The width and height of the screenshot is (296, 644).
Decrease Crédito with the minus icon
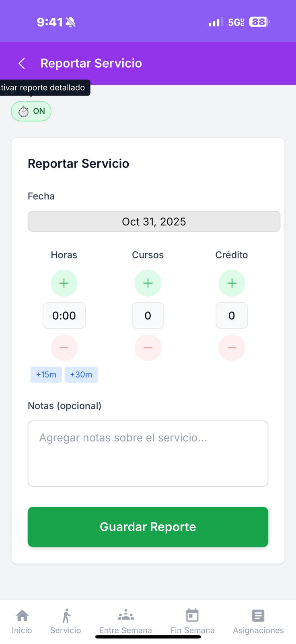coord(232,348)
